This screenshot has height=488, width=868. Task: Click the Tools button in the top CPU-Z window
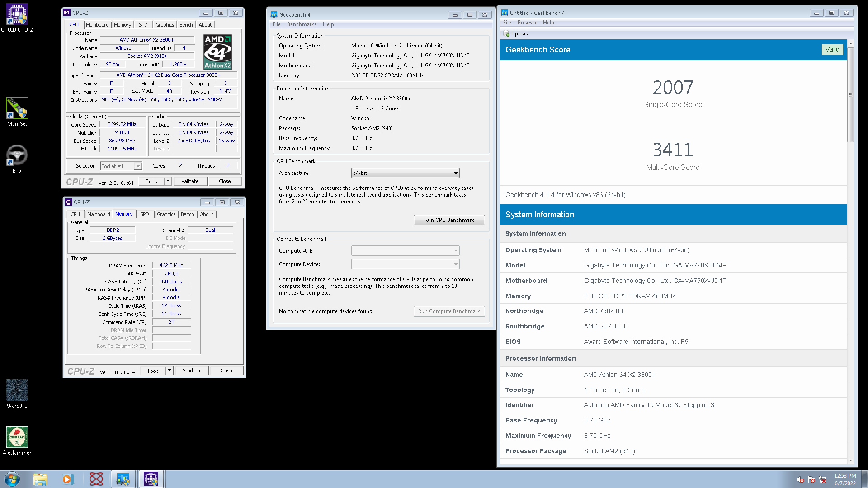(151, 181)
